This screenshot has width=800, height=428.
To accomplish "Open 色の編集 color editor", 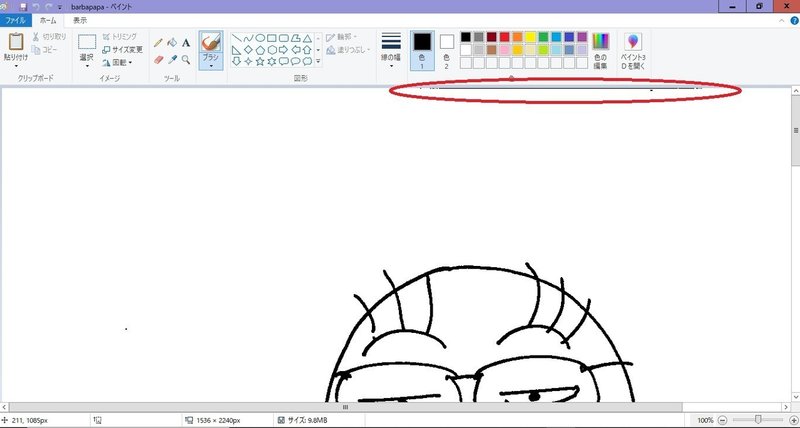I will click(601, 52).
